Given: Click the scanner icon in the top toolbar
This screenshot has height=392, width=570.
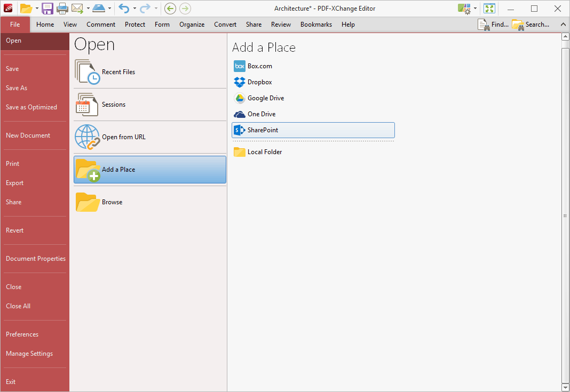Looking at the screenshot, I should (x=99, y=9).
